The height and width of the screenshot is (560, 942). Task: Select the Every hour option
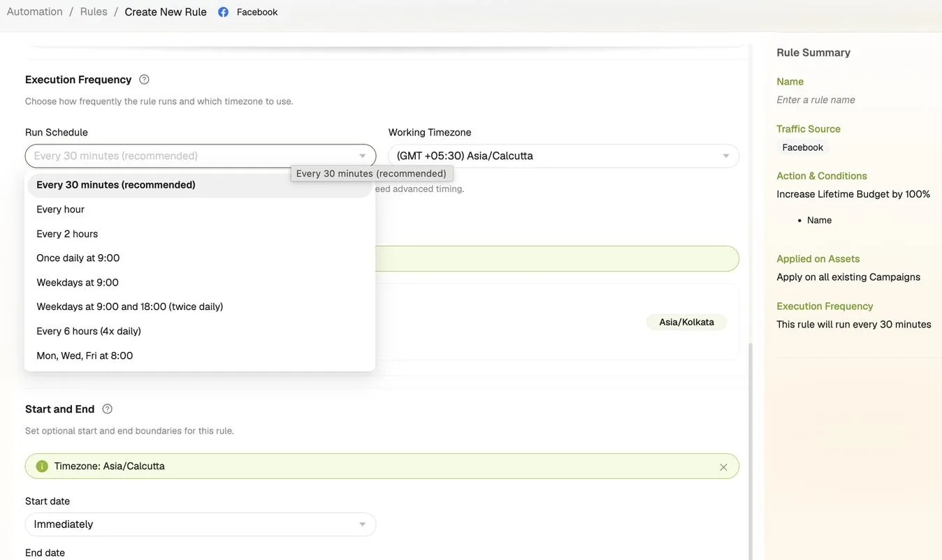(x=200, y=209)
